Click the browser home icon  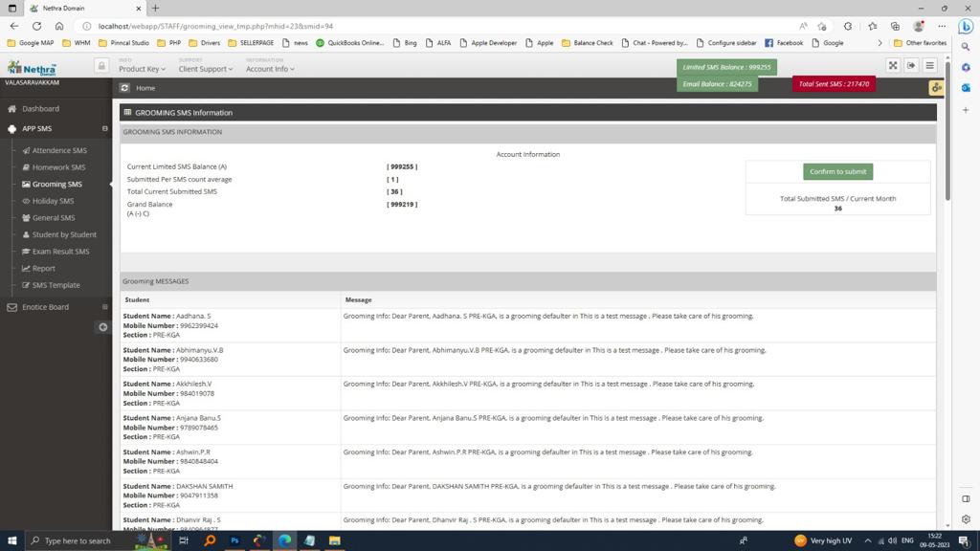tap(59, 26)
